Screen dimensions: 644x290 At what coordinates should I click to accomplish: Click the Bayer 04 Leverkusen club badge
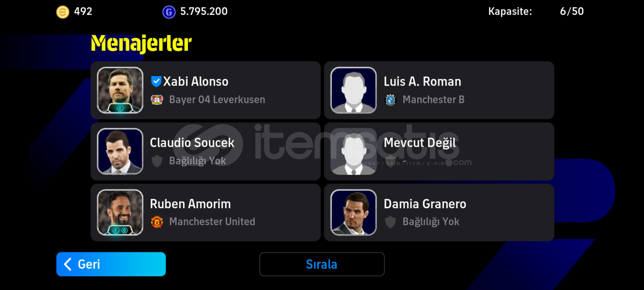coord(157,100)
